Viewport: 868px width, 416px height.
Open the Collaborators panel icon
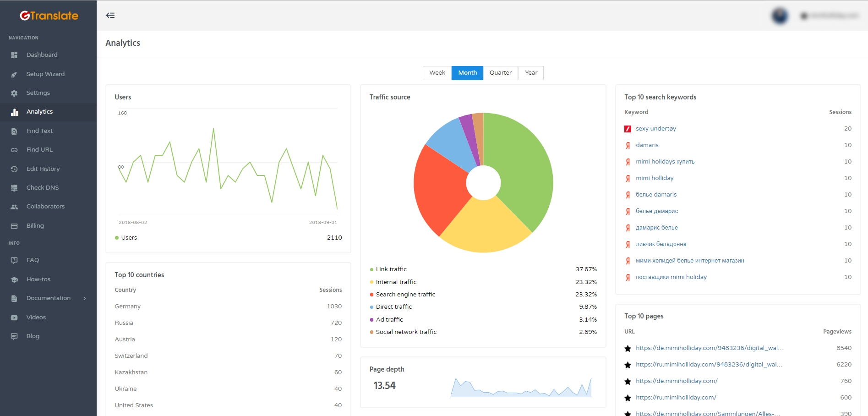(14, 206)
